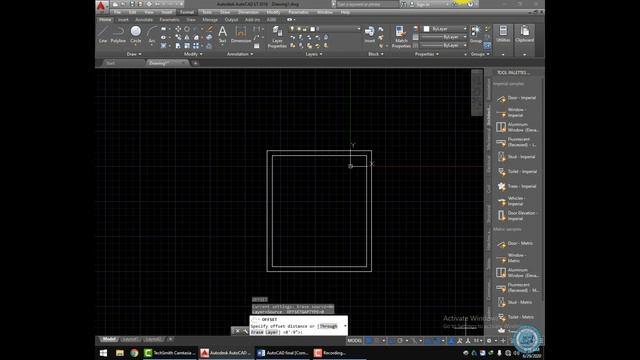Select the Circle tool
The width and height of the screenshot is (640, 360).
(x=136, y=34)
